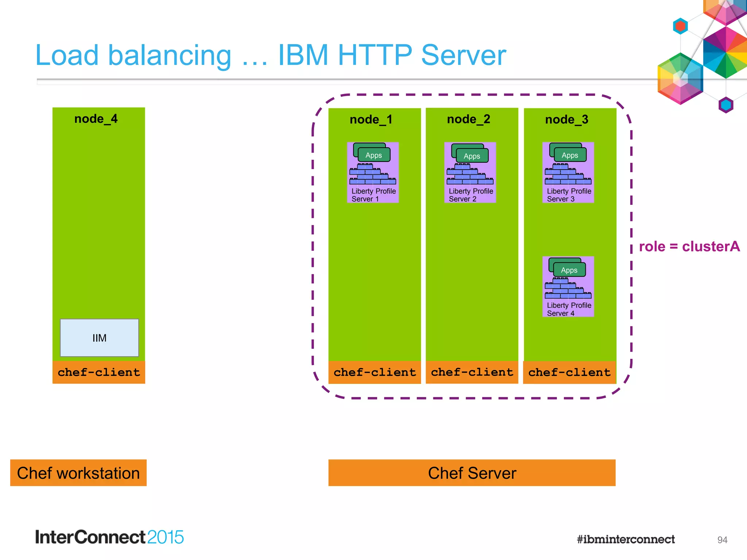
Task: Click the Chef Server bar
Action: point(472,473)
